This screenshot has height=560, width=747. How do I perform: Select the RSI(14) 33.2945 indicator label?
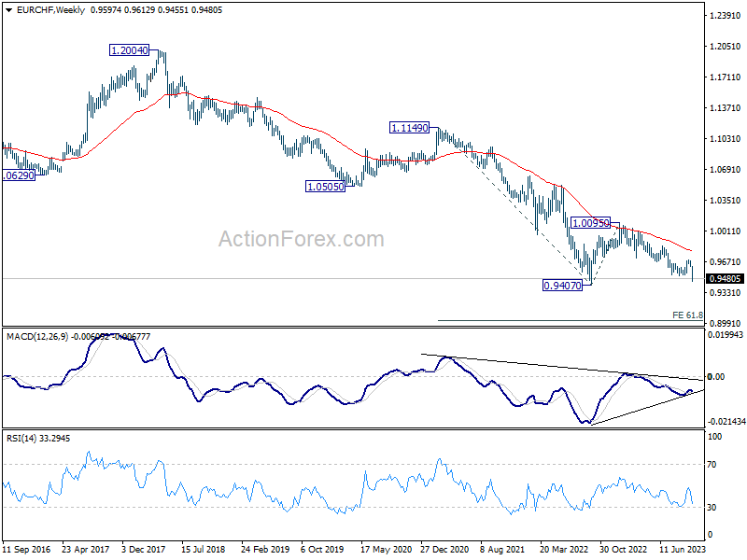pos(38,438)
